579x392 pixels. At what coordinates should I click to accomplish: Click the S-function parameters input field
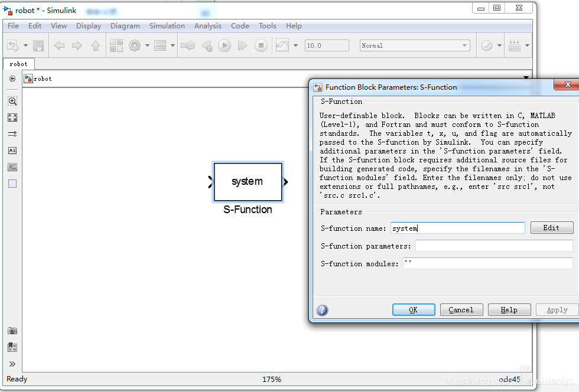pyautogui.click(x=495, y=246)
